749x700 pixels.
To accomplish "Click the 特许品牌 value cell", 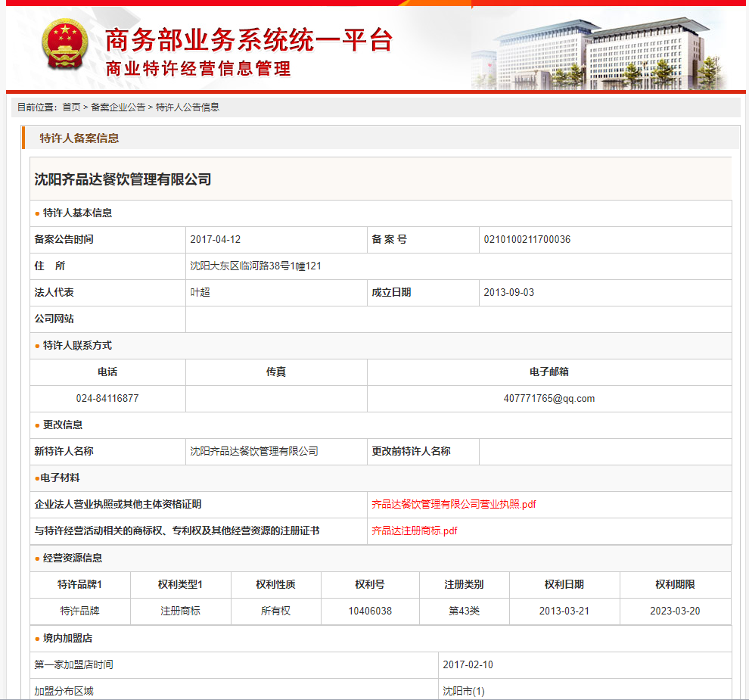I will click(79, 611).
